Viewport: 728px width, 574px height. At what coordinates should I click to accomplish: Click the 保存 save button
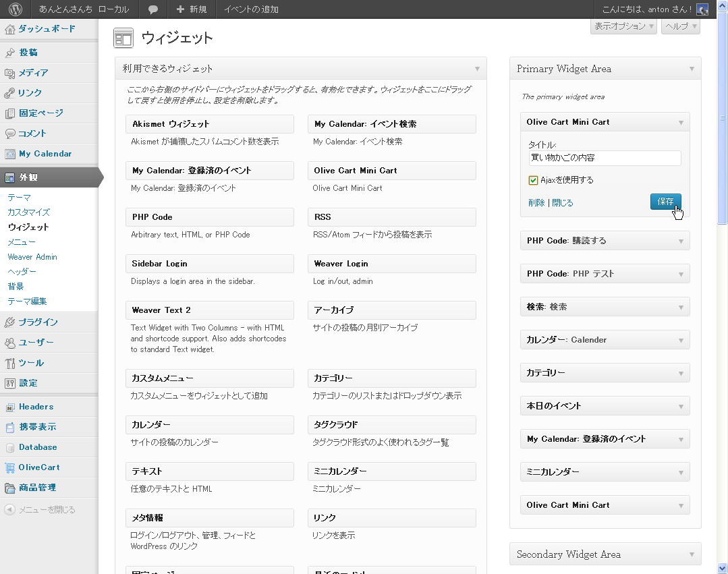point(666,202)
